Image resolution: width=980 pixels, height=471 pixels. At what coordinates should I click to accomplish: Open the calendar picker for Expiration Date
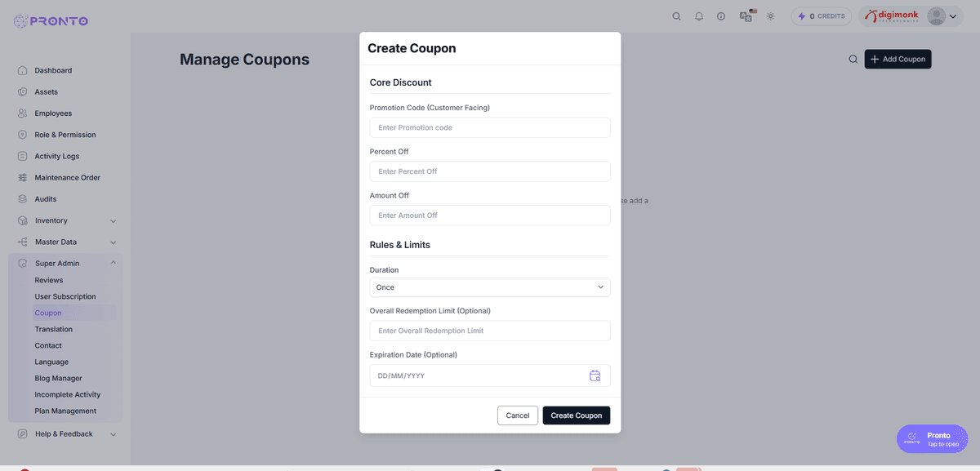[x=595, y=375]
